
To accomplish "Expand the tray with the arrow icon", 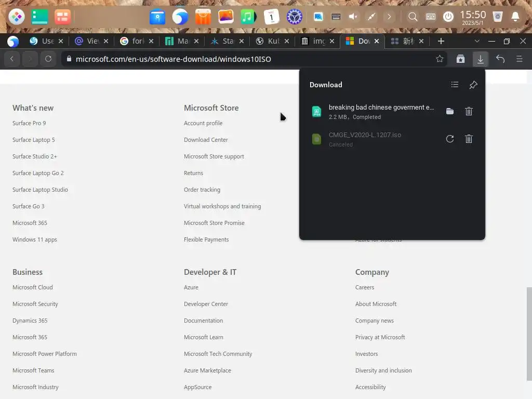I will tap(389, 17).
